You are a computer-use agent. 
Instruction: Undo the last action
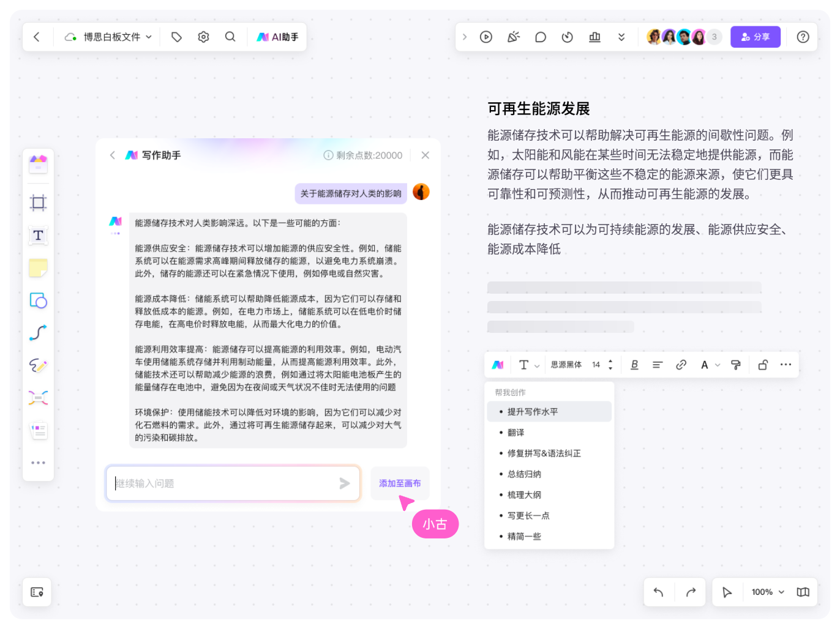click(659, 592)
